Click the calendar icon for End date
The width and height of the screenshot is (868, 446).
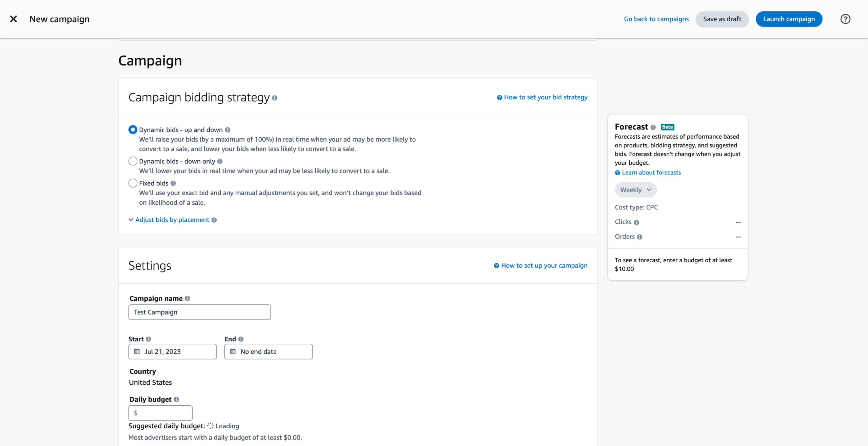click(x=233, y=351)
